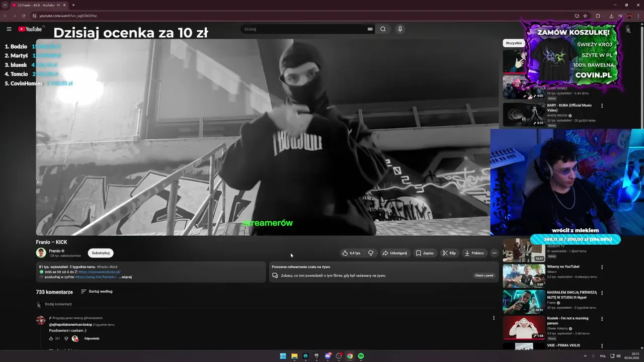The width and height of the screenshot is (644, 362).
Task: Save the video with Zapisz
Action: point(425,253)
